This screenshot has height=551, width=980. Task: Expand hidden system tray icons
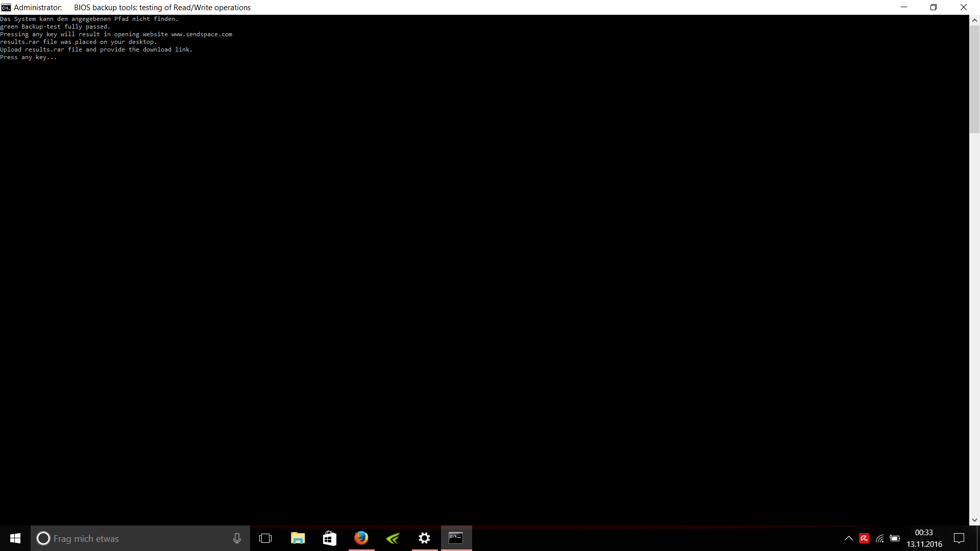click(x=848, y=538)
